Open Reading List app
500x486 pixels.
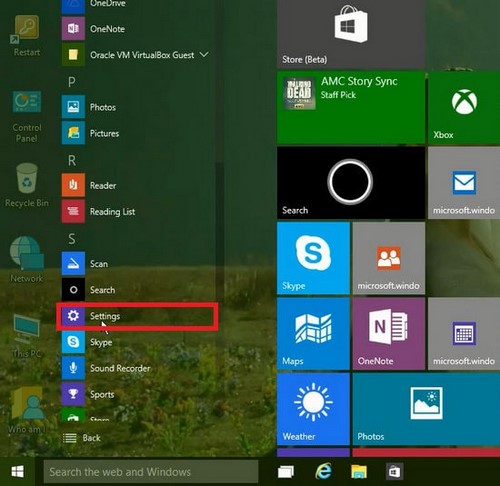[x=98, y=211]
